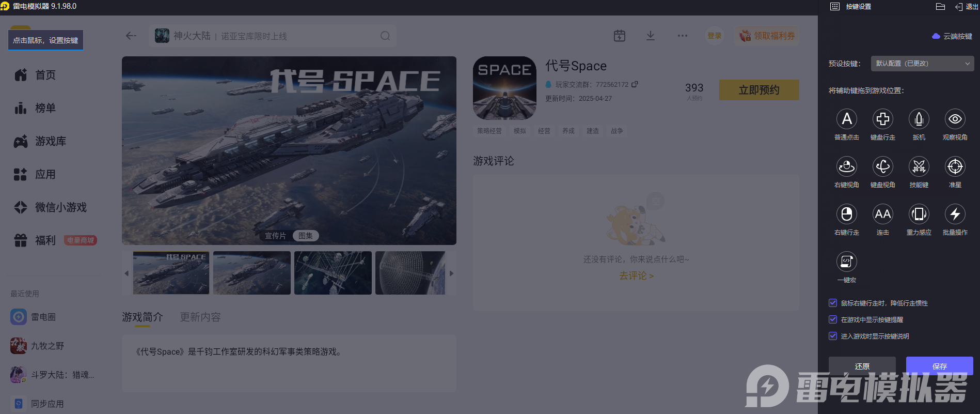The height and width of the screenshot is (414, 980).
Task: Click 退出 to exit key settings
Action: click(966, 7)
